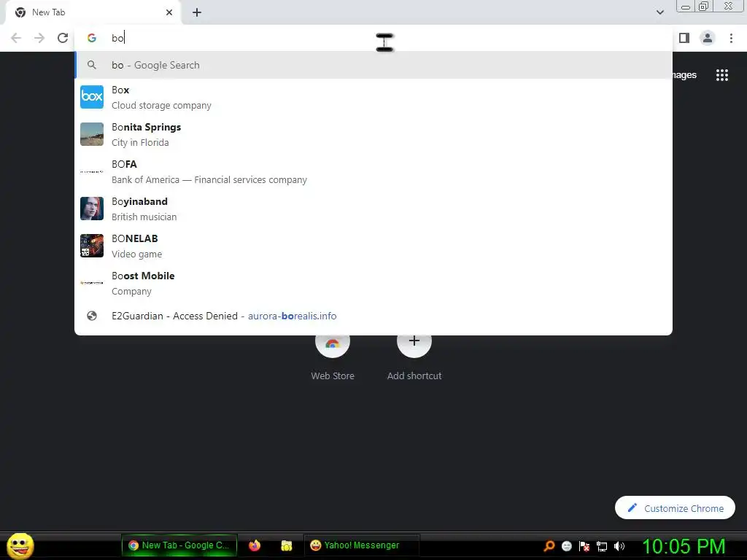
Task: Choose the Boyinaband suggestion
Action: [x=373, y=209]
